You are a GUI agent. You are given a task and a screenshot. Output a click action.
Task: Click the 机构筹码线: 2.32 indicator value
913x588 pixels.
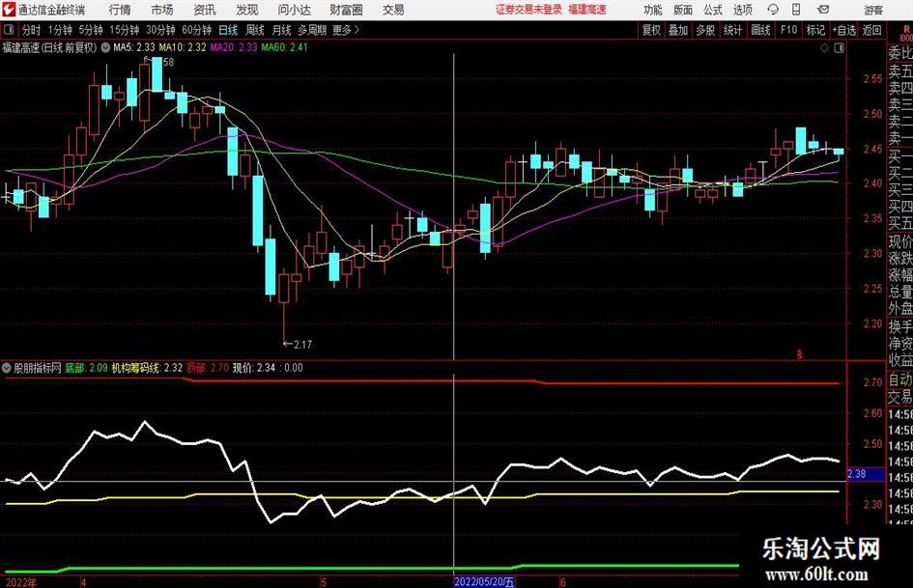(147, 368)
